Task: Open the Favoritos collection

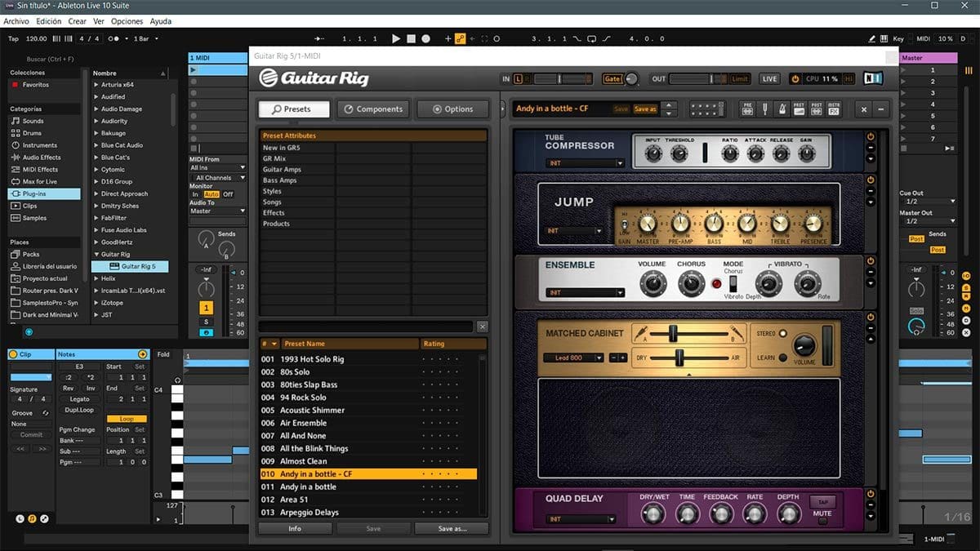Action: [35, 85]
